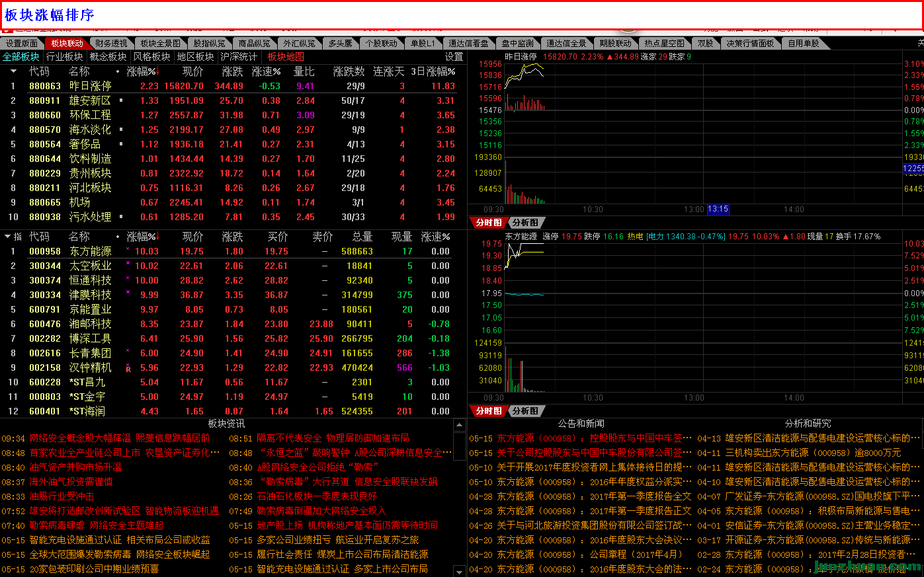Image resolution: width=924 pixels, height=577 pixels.
Task: Select the lower chart 分时图 tab
Action: (489, 411)
